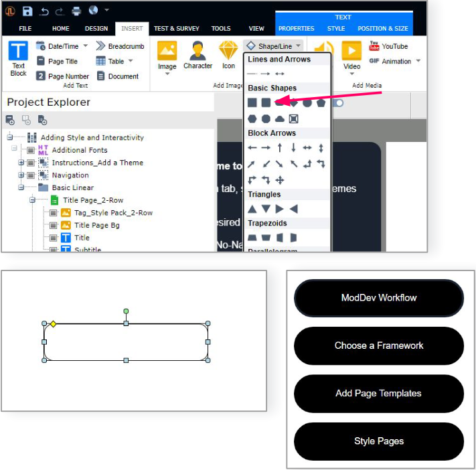The width and height of the screenshot is (476, 470).
Task: Open the Test & Survey tab
Action: click(x=177, y=29)
